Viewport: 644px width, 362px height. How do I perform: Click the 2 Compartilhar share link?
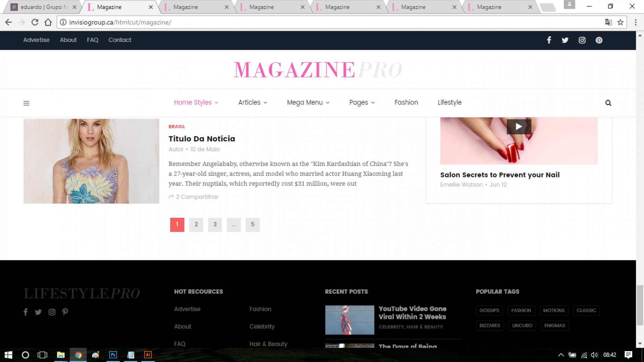(x=193, y=197)
